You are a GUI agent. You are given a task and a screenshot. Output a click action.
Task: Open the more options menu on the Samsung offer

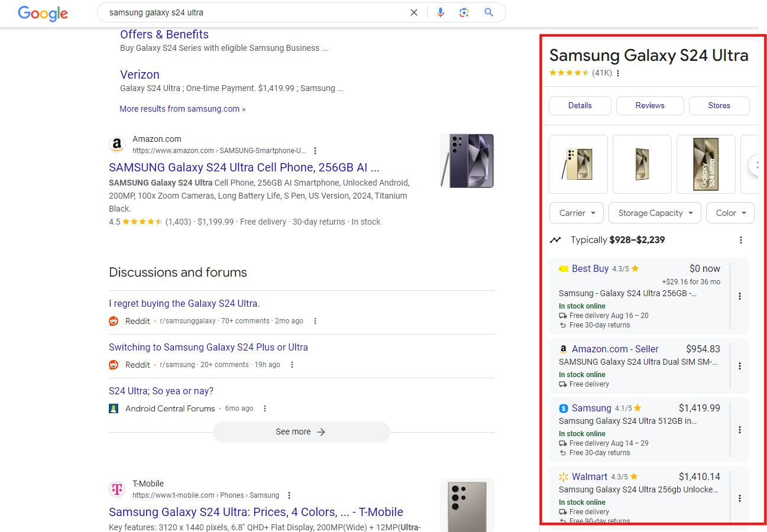click(x=740, y=430)
